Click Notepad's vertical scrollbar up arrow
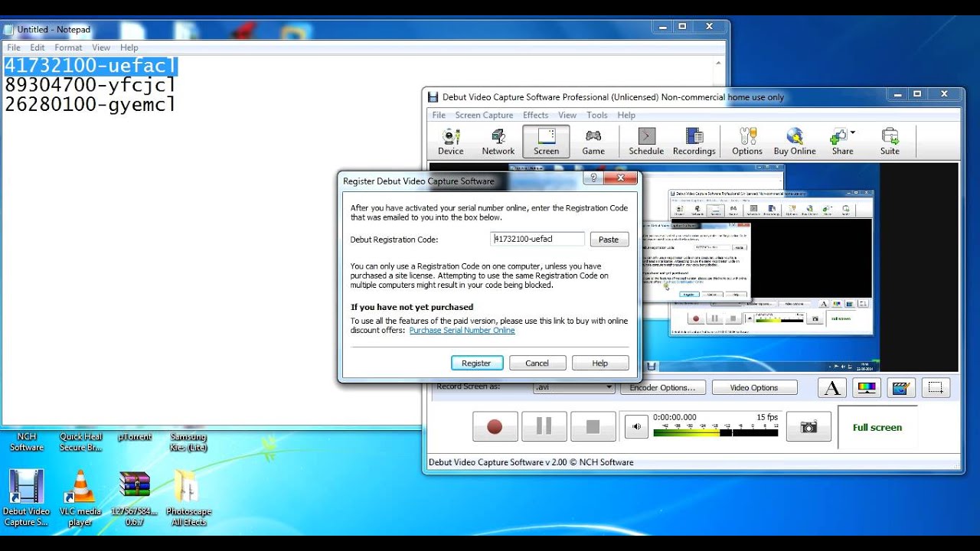Screen dimensions: 980x551 717,65
